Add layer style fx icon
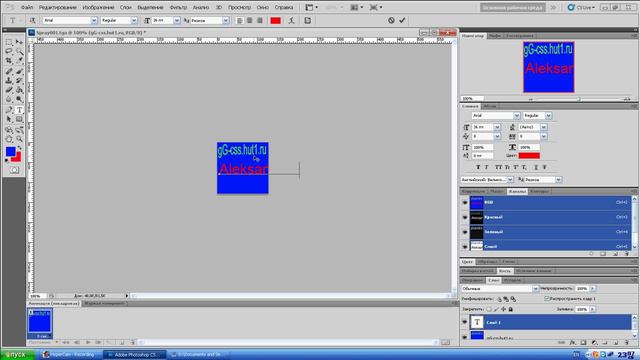Viewport: 640px width, 360px height. (572, 342)
